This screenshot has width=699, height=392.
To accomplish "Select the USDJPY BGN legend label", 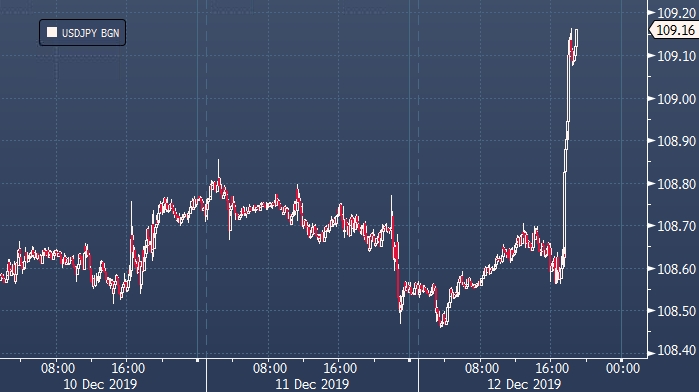I will point(90,33).
